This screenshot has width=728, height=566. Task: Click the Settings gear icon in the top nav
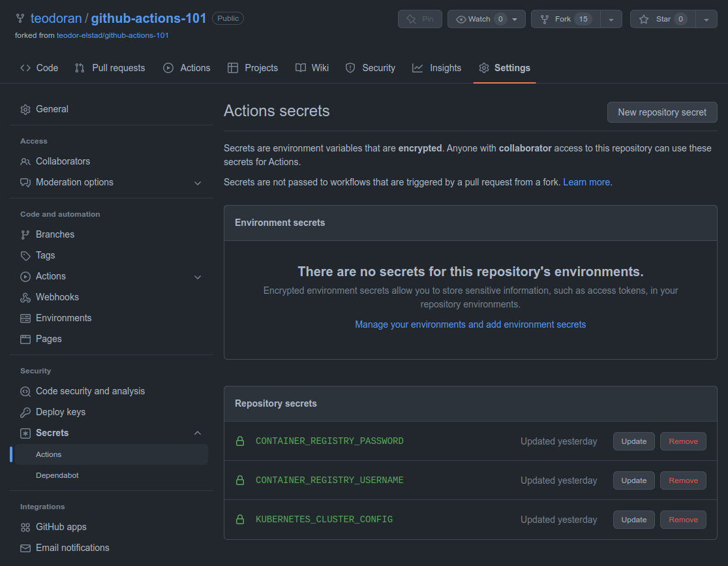tap(484, 68)
